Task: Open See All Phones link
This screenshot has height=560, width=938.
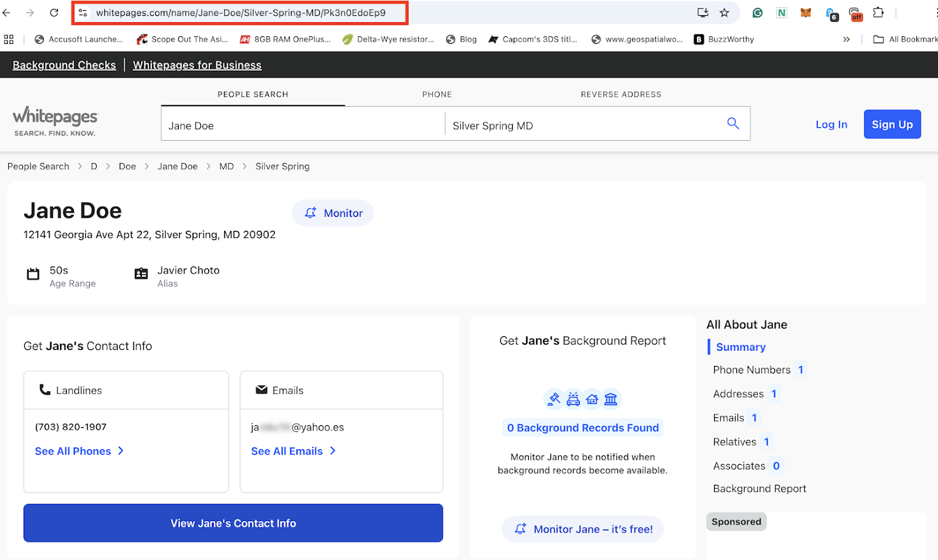Action: [80, 451]
